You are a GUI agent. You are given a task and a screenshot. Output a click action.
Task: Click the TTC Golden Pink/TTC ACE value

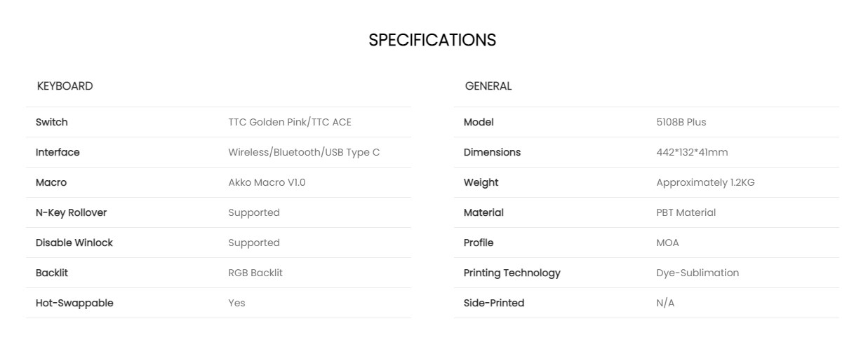click(290, 122)
